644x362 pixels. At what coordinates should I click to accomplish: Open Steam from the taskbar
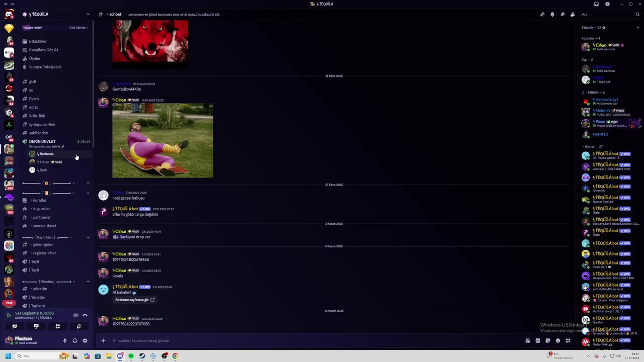[142, 356]
